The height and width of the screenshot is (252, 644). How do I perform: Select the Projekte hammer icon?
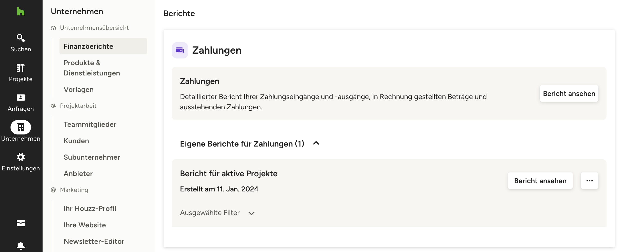point(21,68)
